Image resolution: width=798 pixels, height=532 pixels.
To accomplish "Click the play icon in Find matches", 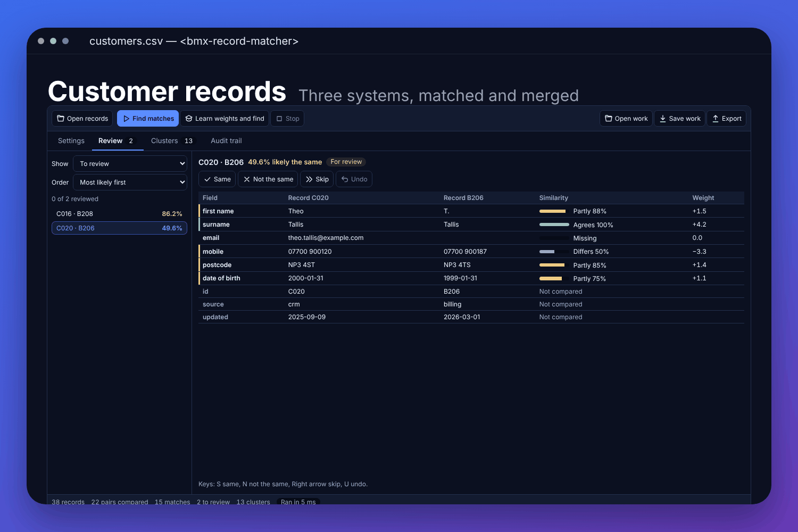I will click(126, 119).
